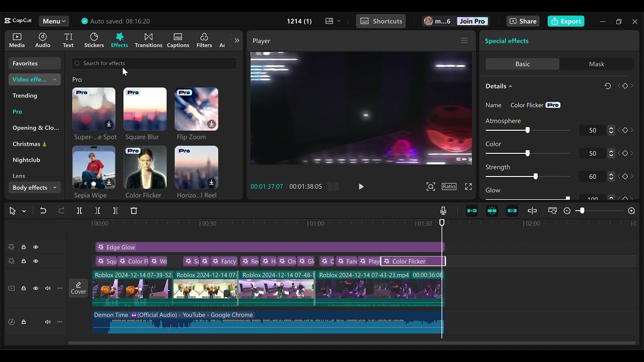Open the Transitions tab
Image resolution: width=644 pixels, height=362 pixels.
pos(148,40)
